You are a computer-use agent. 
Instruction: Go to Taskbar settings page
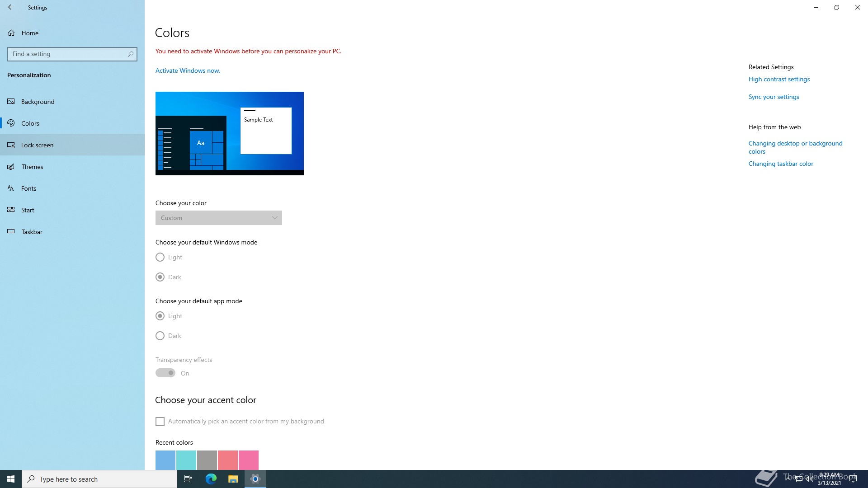[72, 232]
